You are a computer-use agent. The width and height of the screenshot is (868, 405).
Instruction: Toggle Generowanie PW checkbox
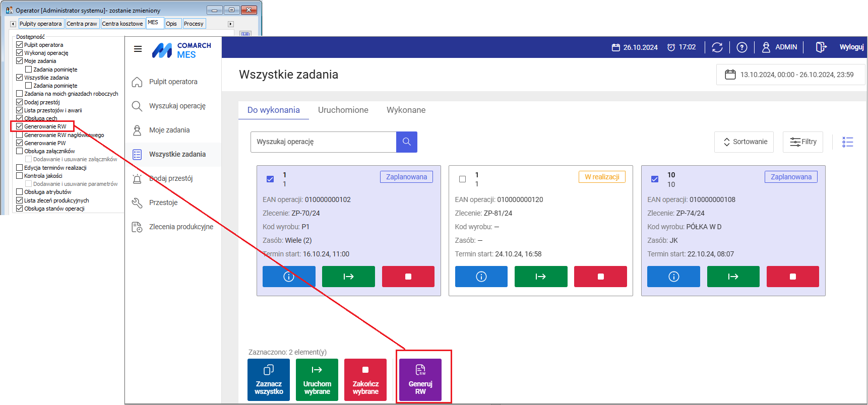[20, 143]
